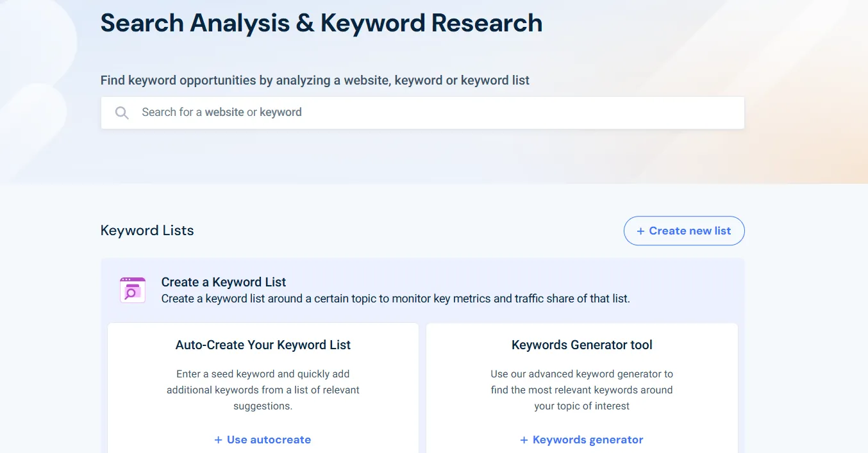Click the word 'website' in search placeholder
The width and height of the screenshot is (868, 453).
coord(224,113)
